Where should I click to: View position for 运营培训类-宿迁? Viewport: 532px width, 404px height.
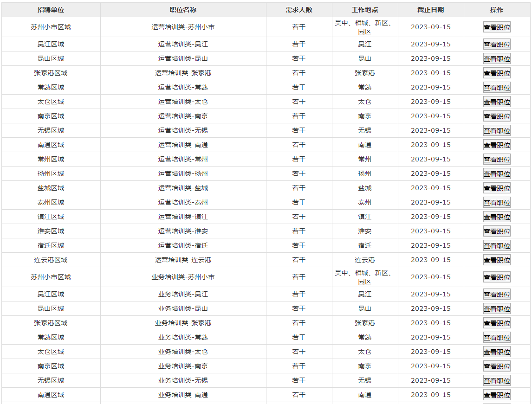click(497, 246)
